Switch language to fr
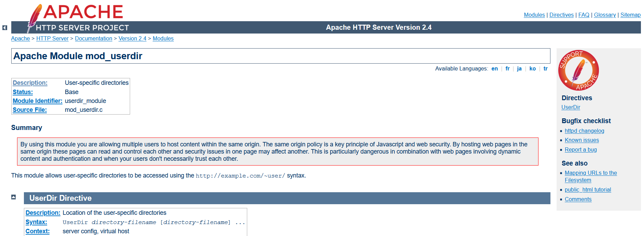This screenshot has height=236, width=644. click(x=507, y=68)
